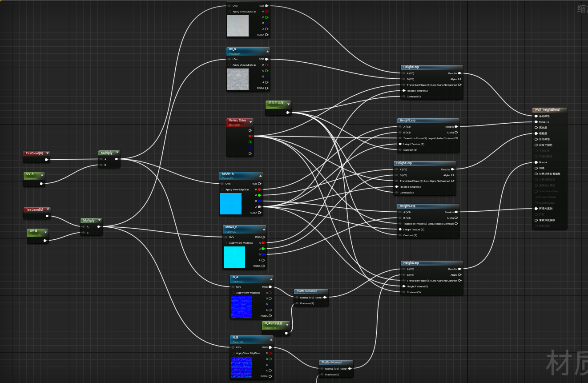This screenshot has height=383, width=588.
Task: Collapse the MRAH_B node preview arrow
Action: point(263,229)
